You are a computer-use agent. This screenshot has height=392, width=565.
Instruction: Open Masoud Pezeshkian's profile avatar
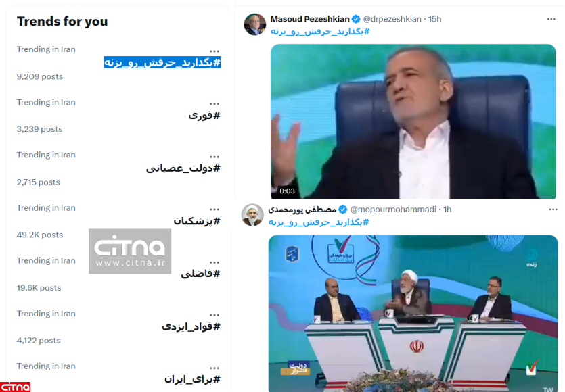[254, 24]
